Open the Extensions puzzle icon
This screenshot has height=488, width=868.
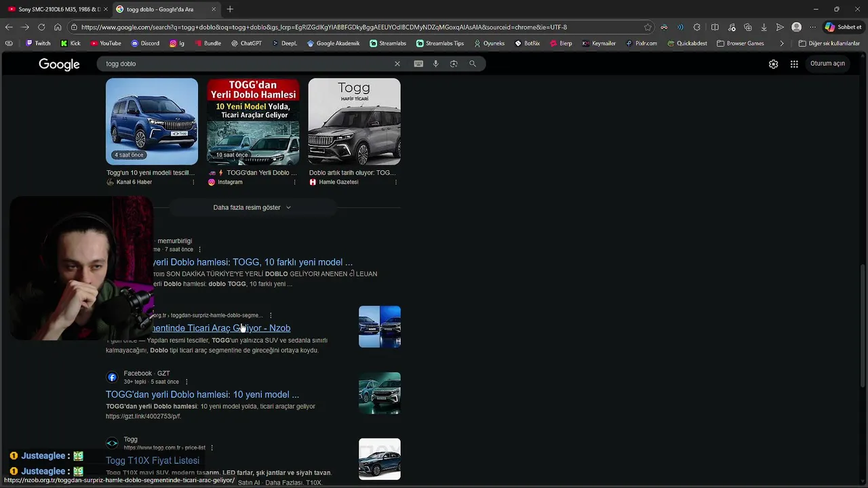pyautogui.click(x=696, y=27)
